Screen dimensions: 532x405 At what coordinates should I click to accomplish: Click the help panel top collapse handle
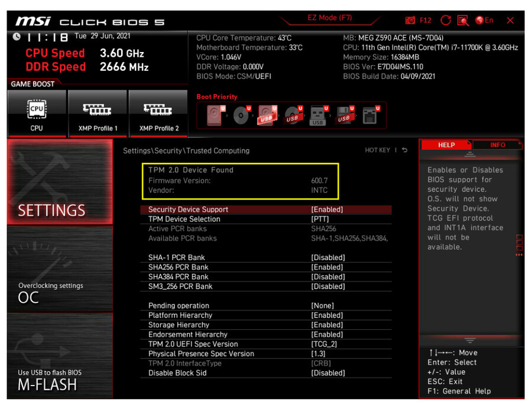tap(470, 154)
